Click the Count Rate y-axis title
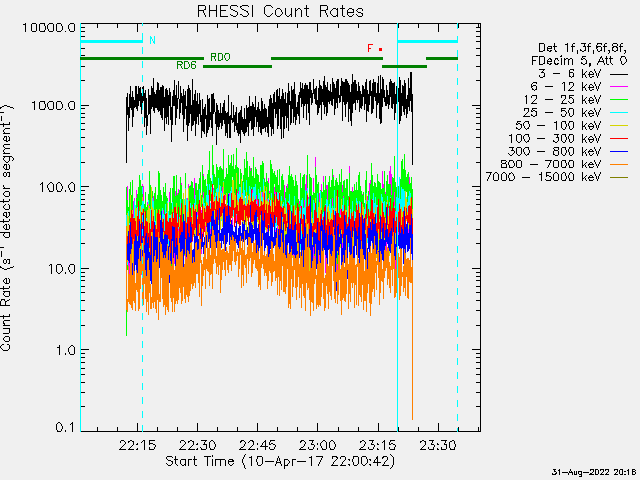Image resolution: width=640 pixels, height=480 pixels. tap(7, 227)
